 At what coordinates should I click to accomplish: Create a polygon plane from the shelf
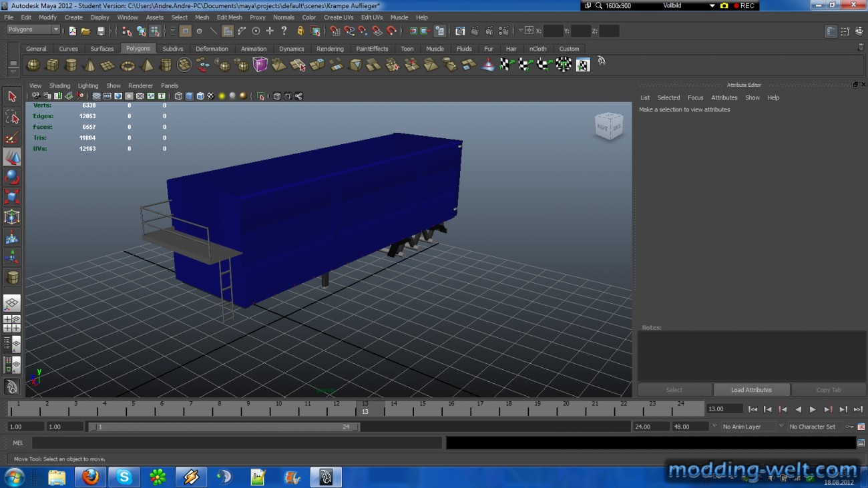(x=107, y=65)
